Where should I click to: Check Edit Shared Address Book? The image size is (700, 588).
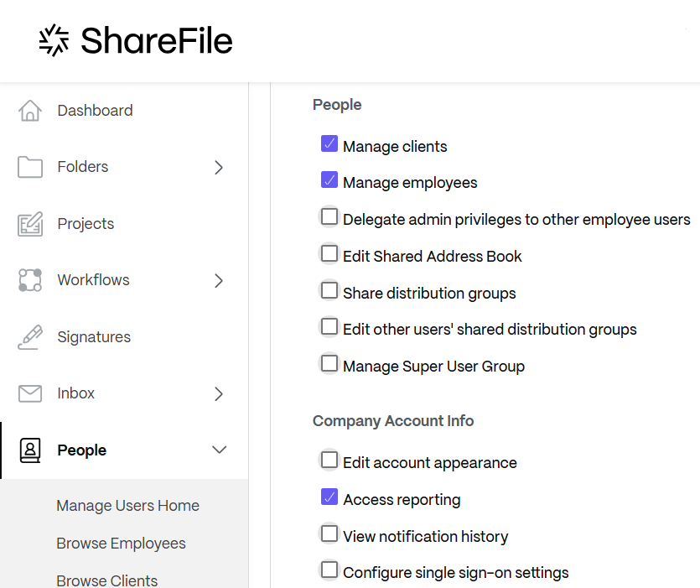(329, 253)
